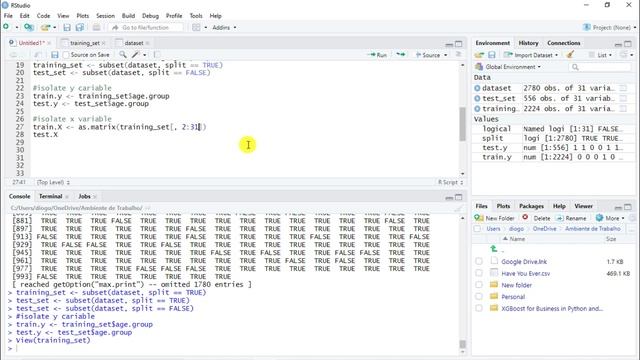Save the current document from main toolbar

(x=67, y=27)
